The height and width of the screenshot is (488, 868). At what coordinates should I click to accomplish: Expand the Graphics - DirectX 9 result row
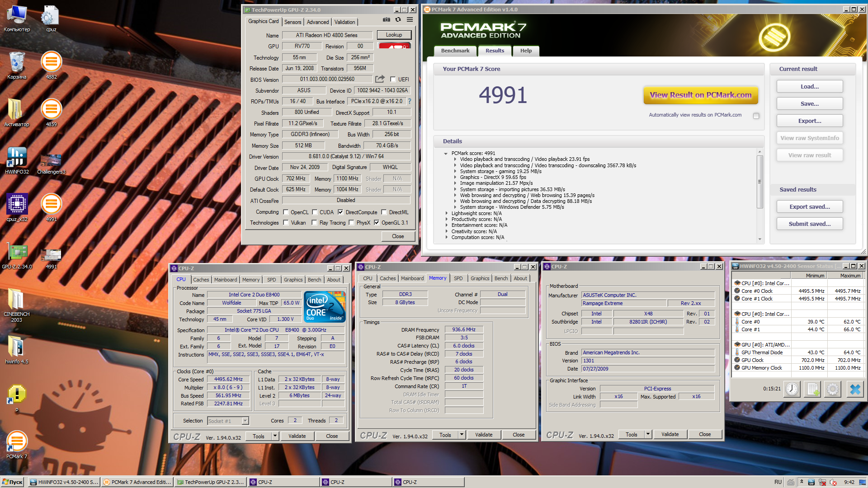point(455,177)
